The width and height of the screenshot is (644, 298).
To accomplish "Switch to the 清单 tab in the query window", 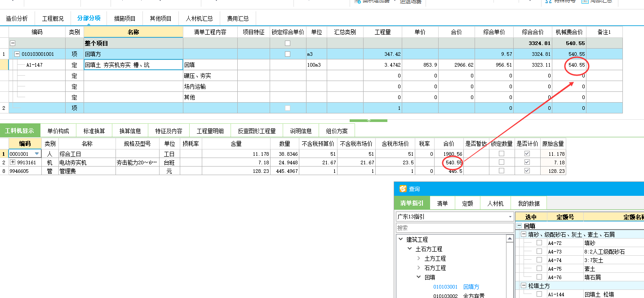I will click(x=443, y=203).
